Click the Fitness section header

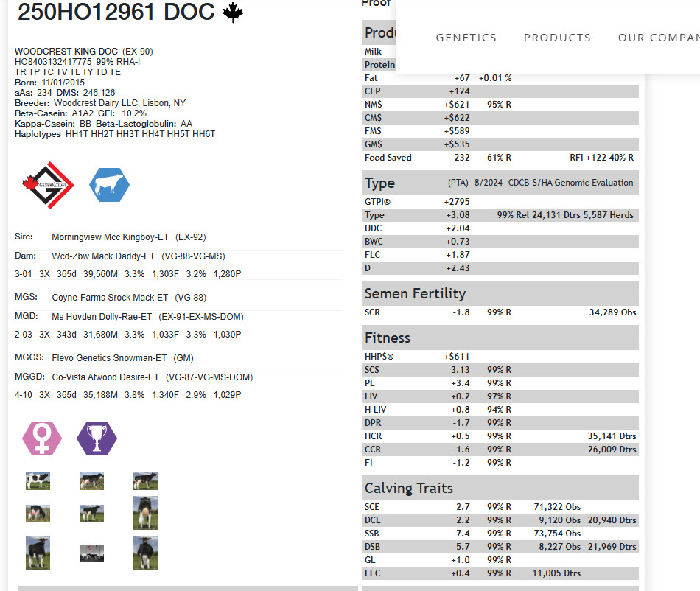500,338
